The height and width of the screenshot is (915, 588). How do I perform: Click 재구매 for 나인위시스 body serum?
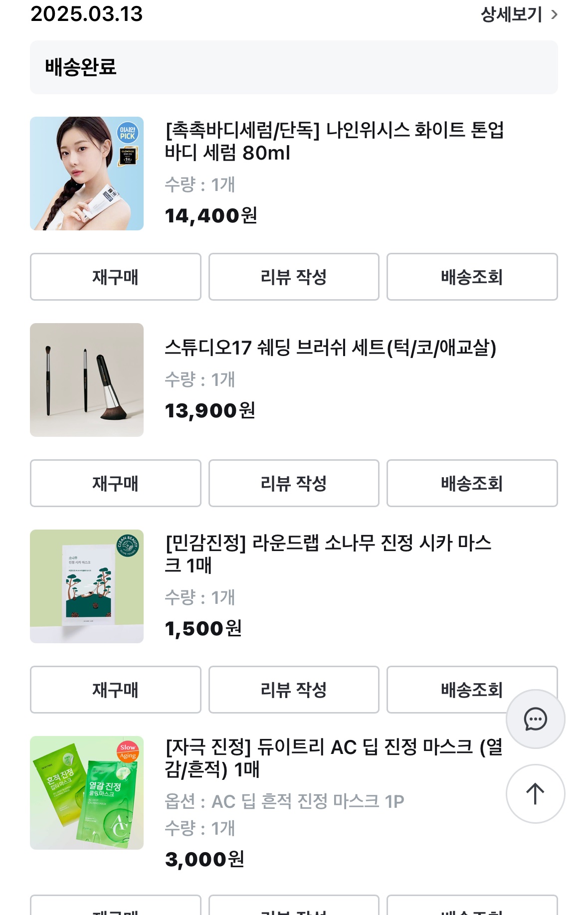pyautogui.click(x=115, y=277)
